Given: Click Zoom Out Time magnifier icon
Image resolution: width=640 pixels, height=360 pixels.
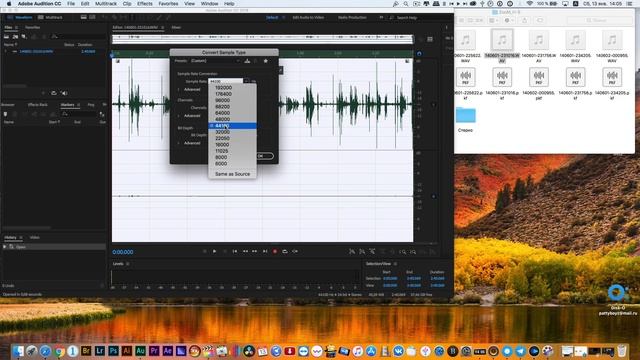Looking at the screenshot, I should (382, 252).
